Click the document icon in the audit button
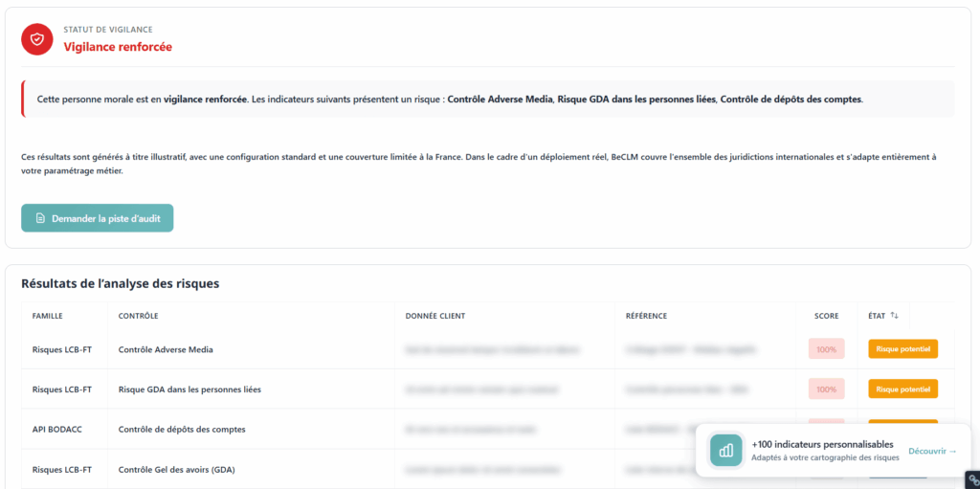Screen dimensions: 980x489 click(40, 218)
